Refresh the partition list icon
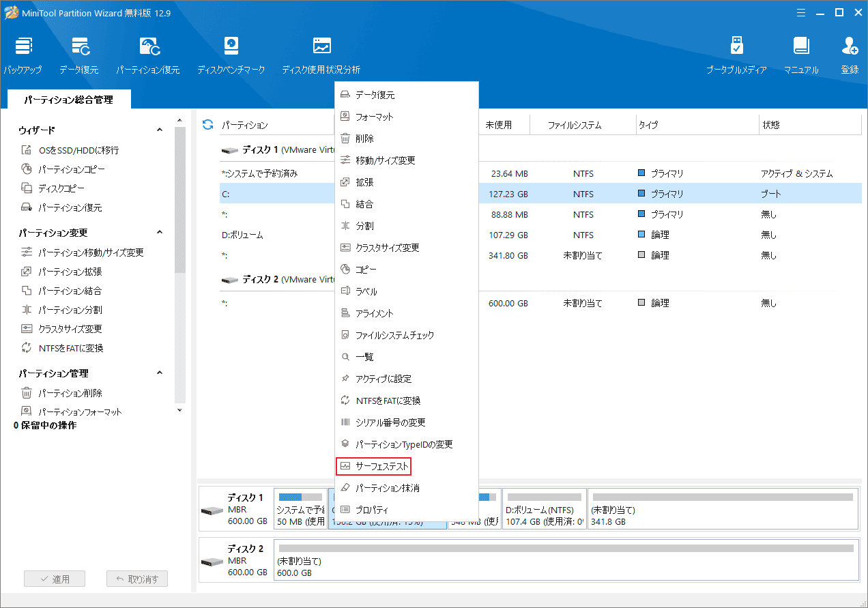The height and width of the screenshot is (608, 868). [x=208, y=125]
